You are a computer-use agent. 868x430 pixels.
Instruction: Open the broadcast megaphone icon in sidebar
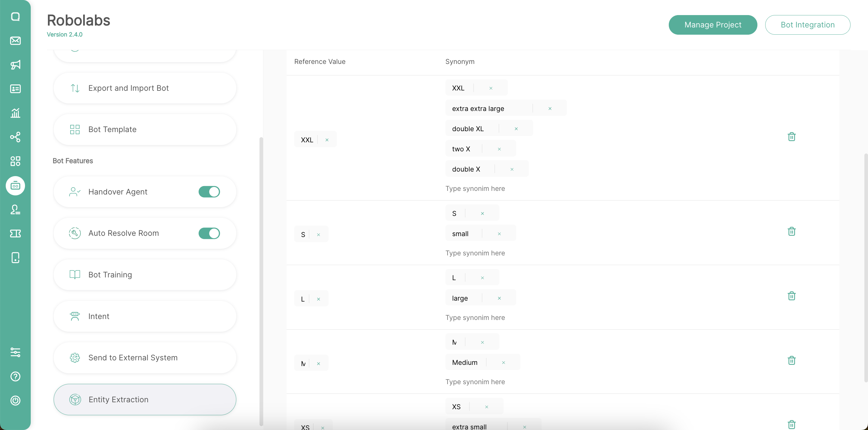tap(15, 65)
